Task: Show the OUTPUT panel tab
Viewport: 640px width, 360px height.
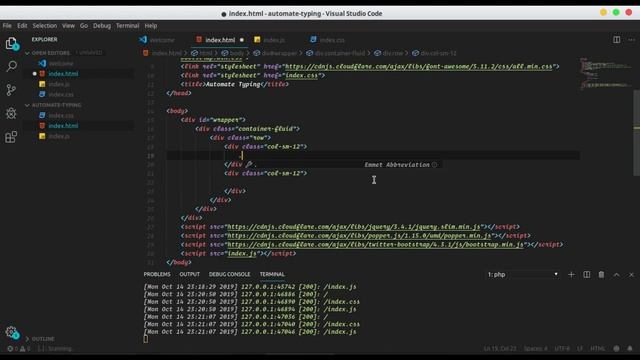Action: [x=190, y=274]
